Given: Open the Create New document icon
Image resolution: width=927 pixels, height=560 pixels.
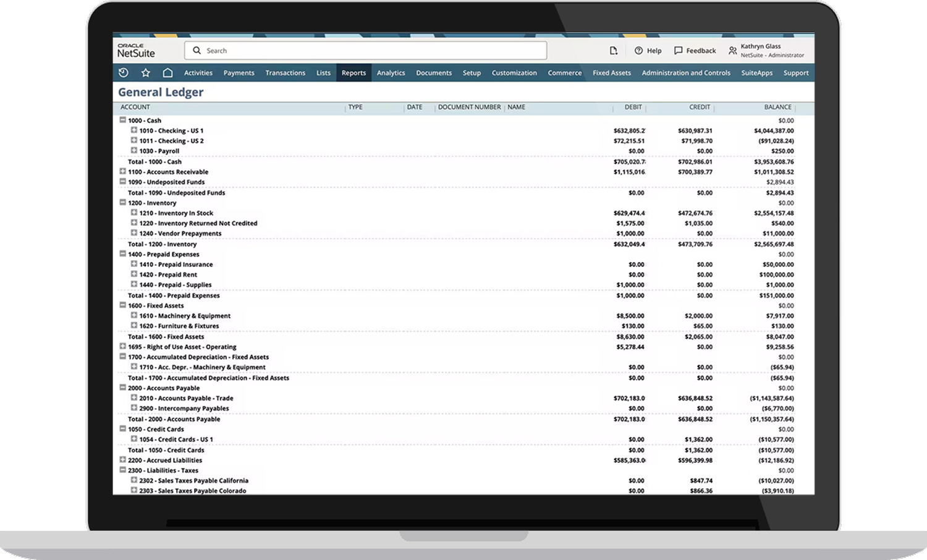Looking at the screenshot, I should 614,51.
